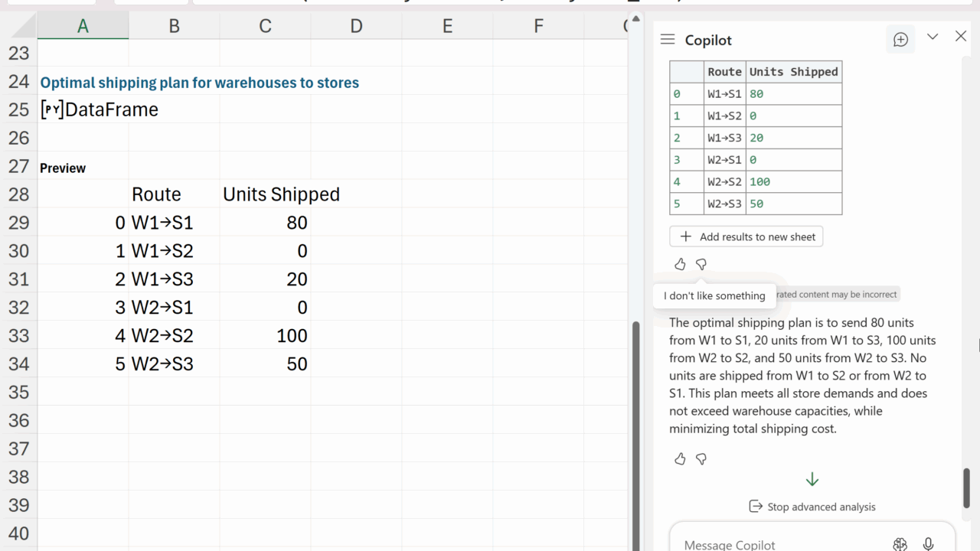Stop advanced analysis
This screenshot has width=980, height=551.
click(812, 507)
